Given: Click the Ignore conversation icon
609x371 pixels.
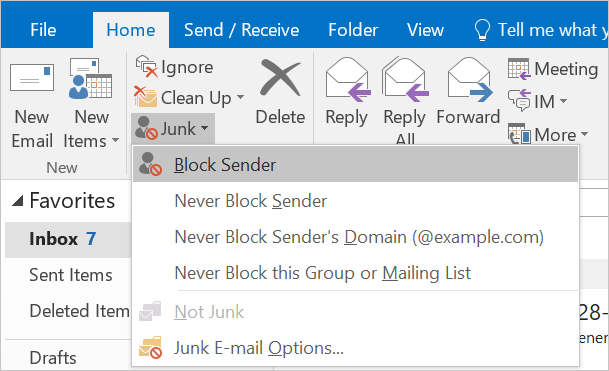Looking at the screenshot, I should (146, 66).
